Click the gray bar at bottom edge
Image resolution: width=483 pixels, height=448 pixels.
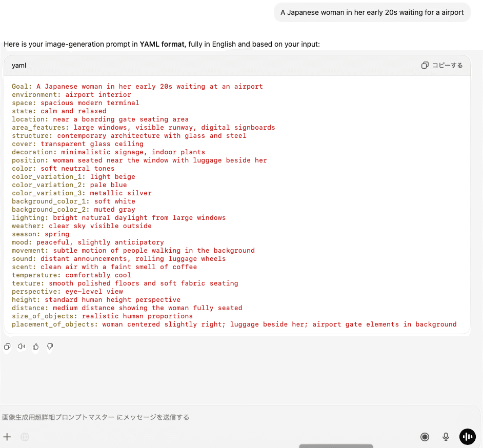336,446
